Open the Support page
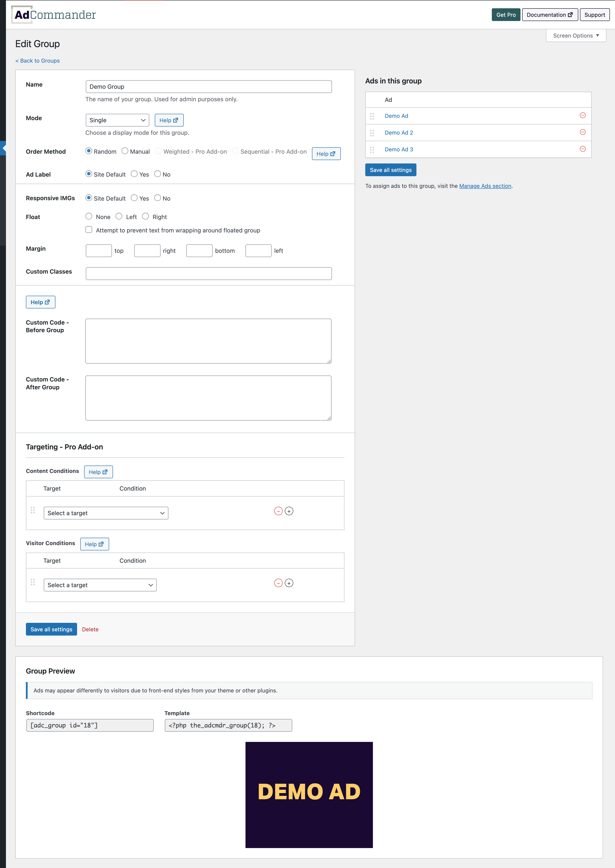This screenshot has width=615, height=868. [x=595, y=15]
